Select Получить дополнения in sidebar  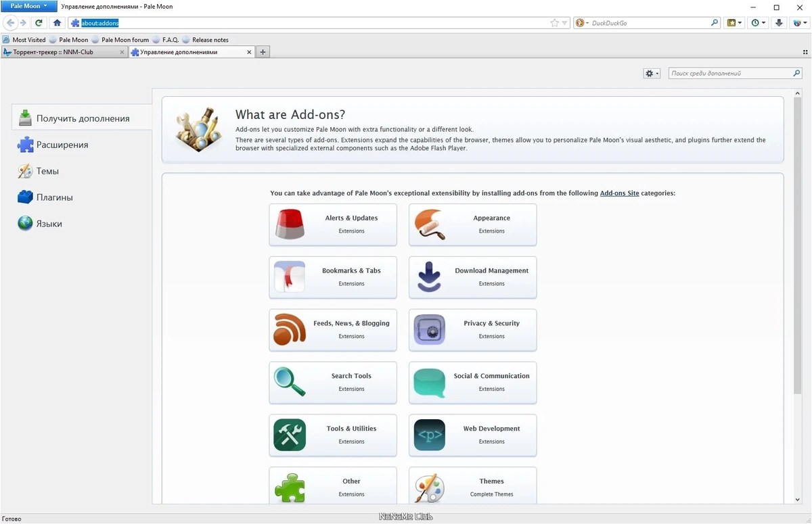point(82,118)
